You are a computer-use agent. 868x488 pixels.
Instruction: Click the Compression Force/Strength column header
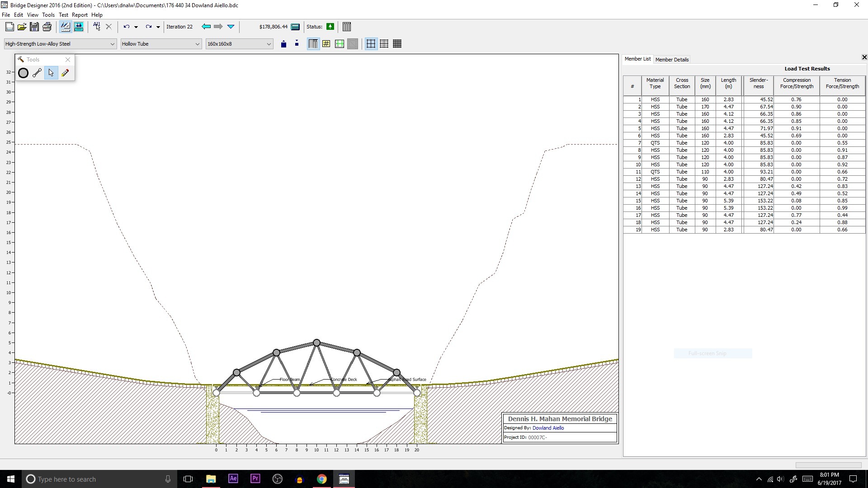797,84
